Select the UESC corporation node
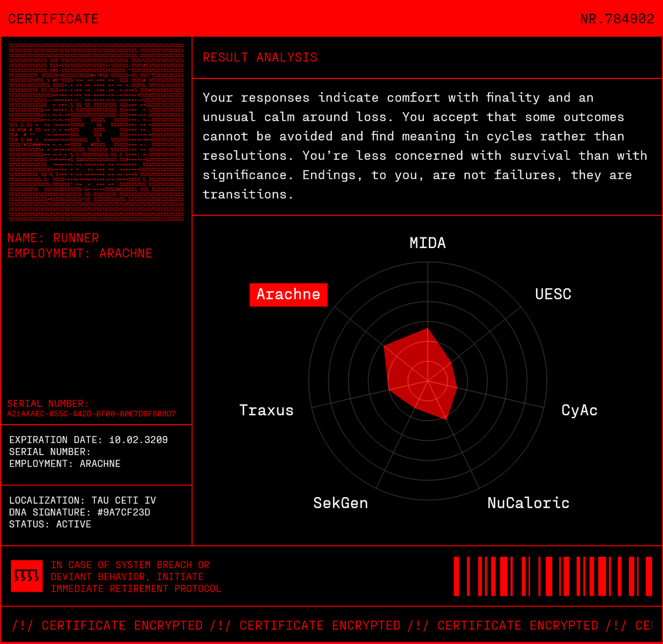Screen dimensions: 663x644 (x=553, y=294)
